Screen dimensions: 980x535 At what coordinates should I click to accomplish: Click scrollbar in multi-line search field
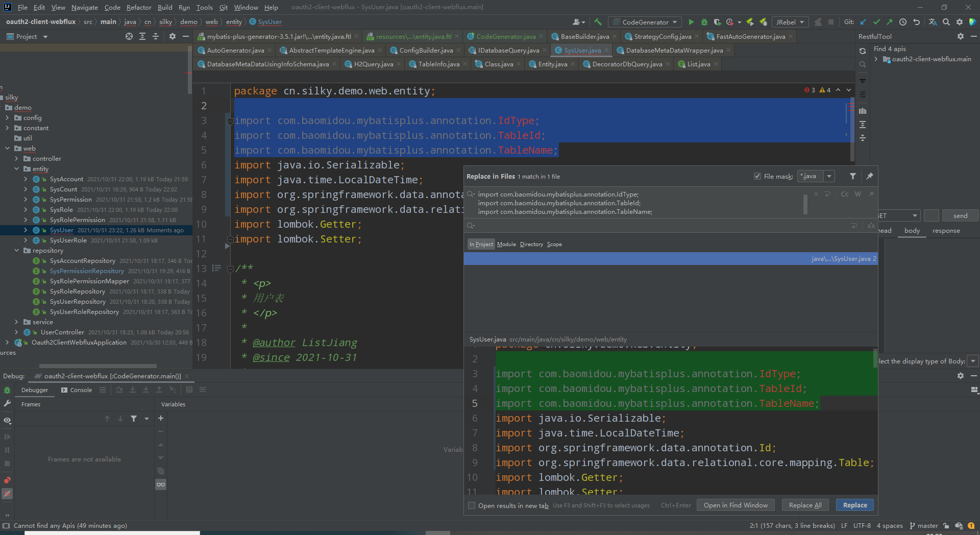(805, 204)
